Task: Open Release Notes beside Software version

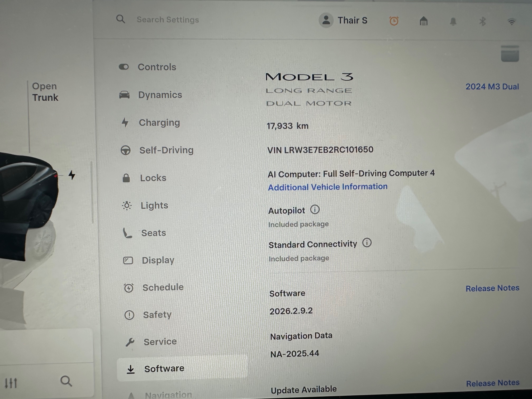Action: point(492,288)
